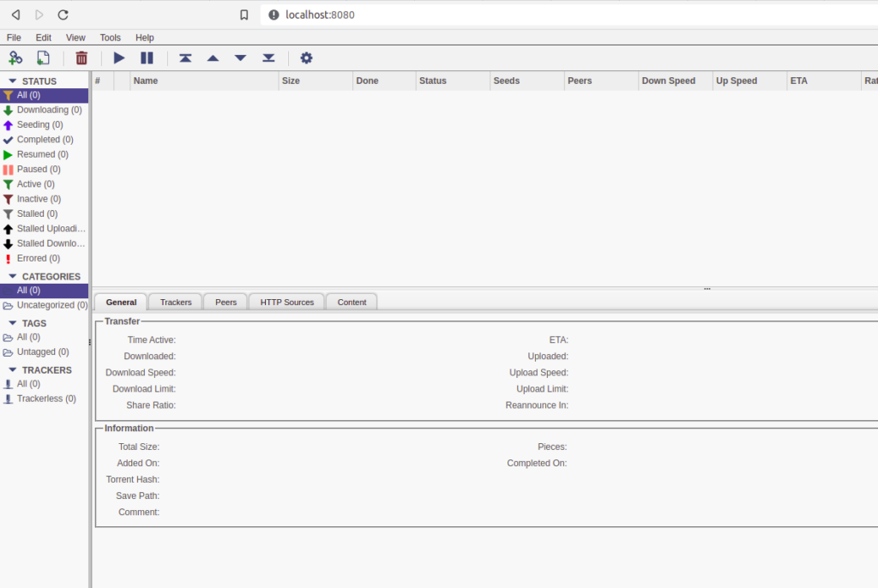878x588 pixels.
Task: Click the Pause torrent icon
Action: (146, 57)
